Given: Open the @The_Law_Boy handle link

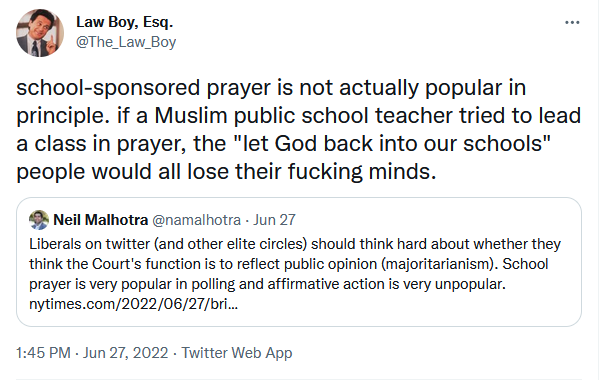Looking at the screenshot, I should point(126,42).
